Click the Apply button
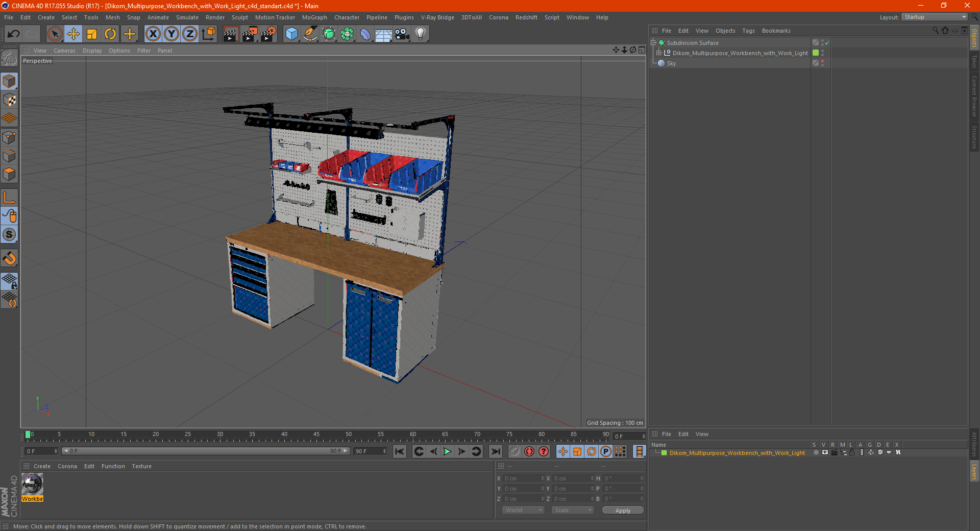 (x=622, y=510)
